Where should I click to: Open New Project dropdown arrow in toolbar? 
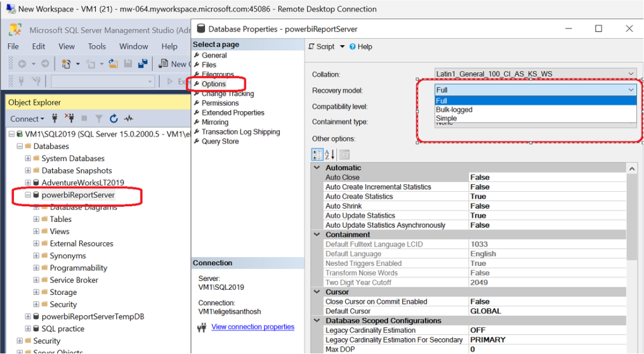(x=77, y=64)
